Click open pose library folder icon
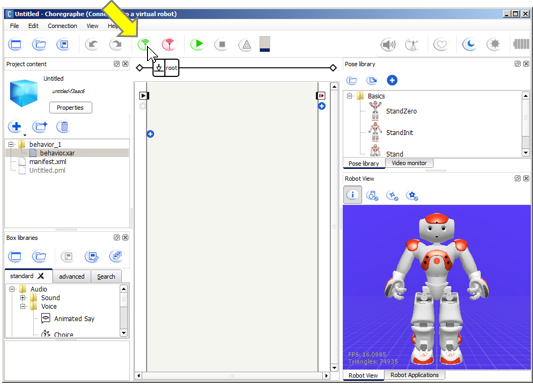The width and height of the screenshot is (533, 390). 352,81
